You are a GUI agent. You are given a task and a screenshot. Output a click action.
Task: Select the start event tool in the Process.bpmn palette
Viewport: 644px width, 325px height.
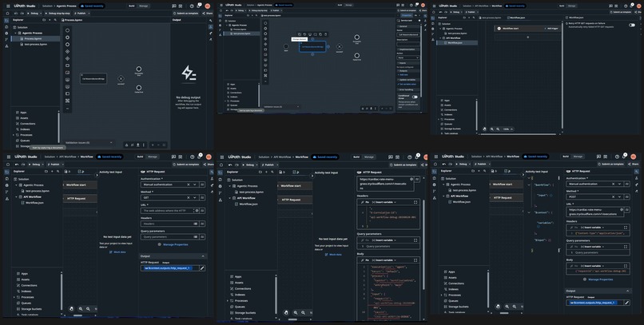point(67,30)
